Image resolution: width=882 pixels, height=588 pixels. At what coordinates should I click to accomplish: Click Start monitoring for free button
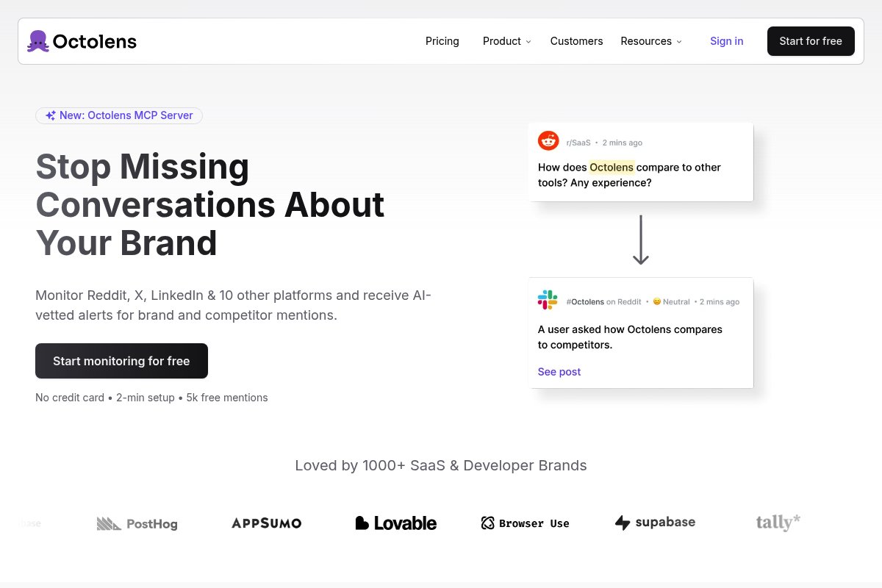(x=121, y=361)
